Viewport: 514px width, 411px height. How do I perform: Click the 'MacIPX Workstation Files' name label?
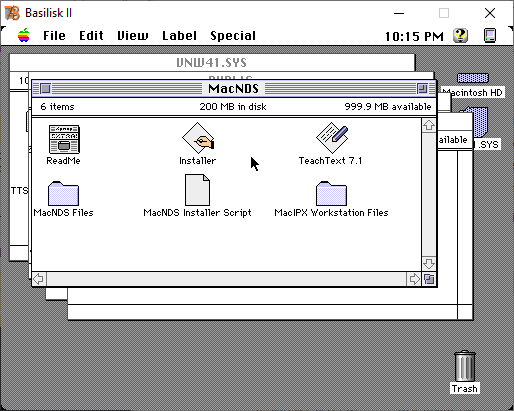coord(331,213)
